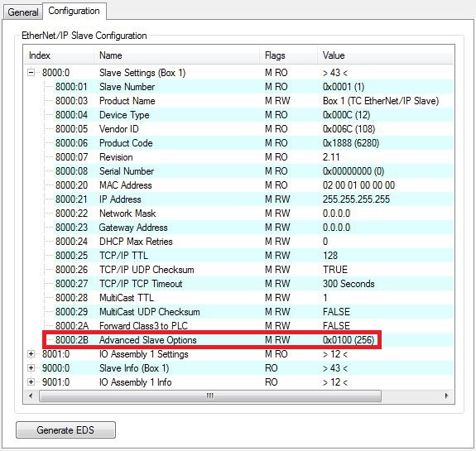Viewport: 476px width, 451px height.
Task: Click the TRUE value for UDP Checksum
Action: pos(335,270)
